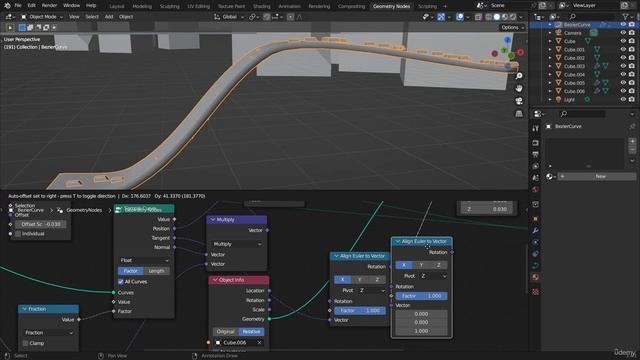Disable render for Cube.001
This screenshot has width=640, height=360.
coord(632,49)
